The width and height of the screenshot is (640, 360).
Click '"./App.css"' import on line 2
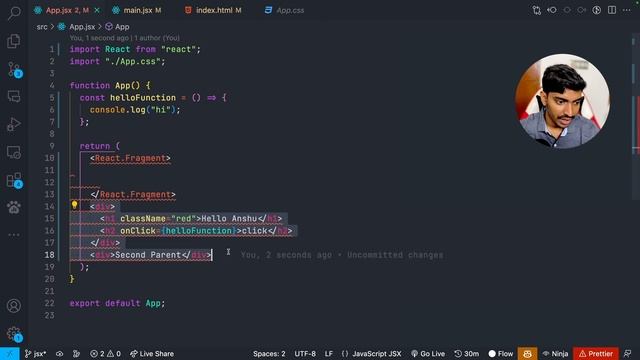click(133, 62)
